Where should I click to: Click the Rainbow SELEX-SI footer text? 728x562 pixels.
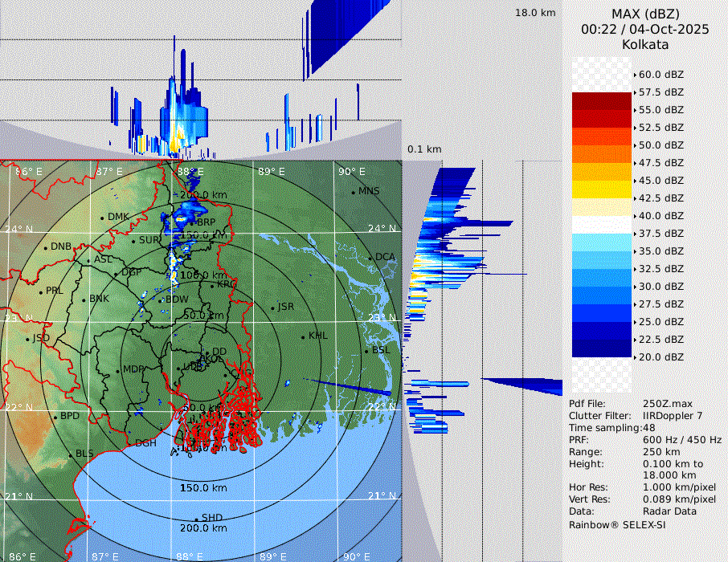click(617, 524)
